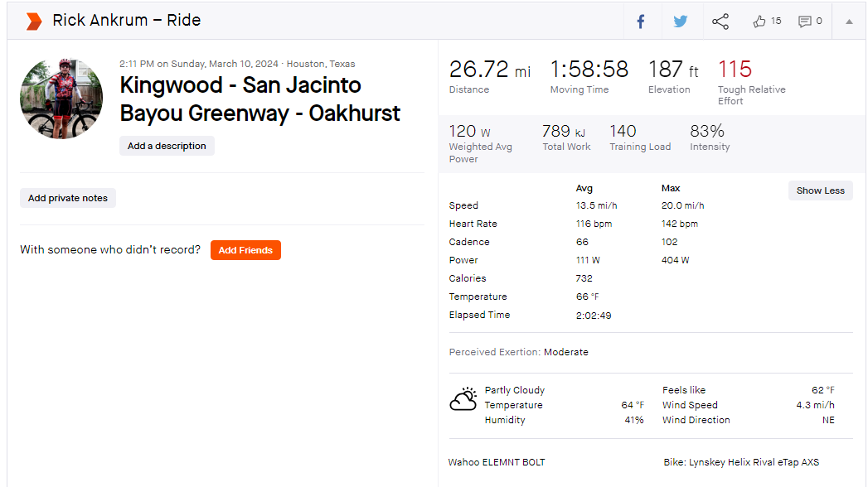This screenshot has height=487, width=868.
Task: Open comments via the speech bubble icon
Action: point(804,22)
